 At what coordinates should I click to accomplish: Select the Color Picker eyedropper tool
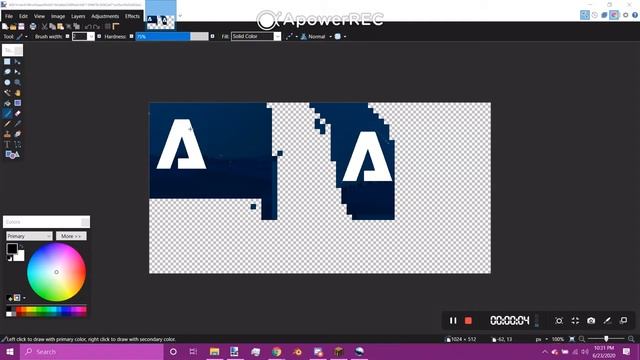18,124
